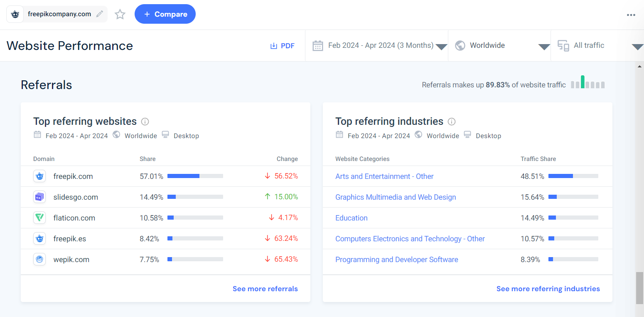The image size is (644, 317).
Task: Click See more referring industries link
Action: click(548, 289)
